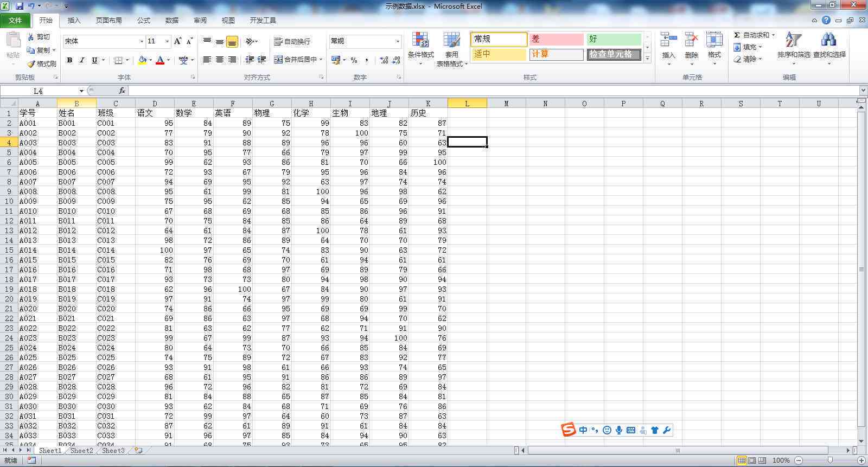Open the borders icon in font group
Image resolution: width=868 pixels, height=467 pixels.
pyautogui.click(x=118, y=60)
